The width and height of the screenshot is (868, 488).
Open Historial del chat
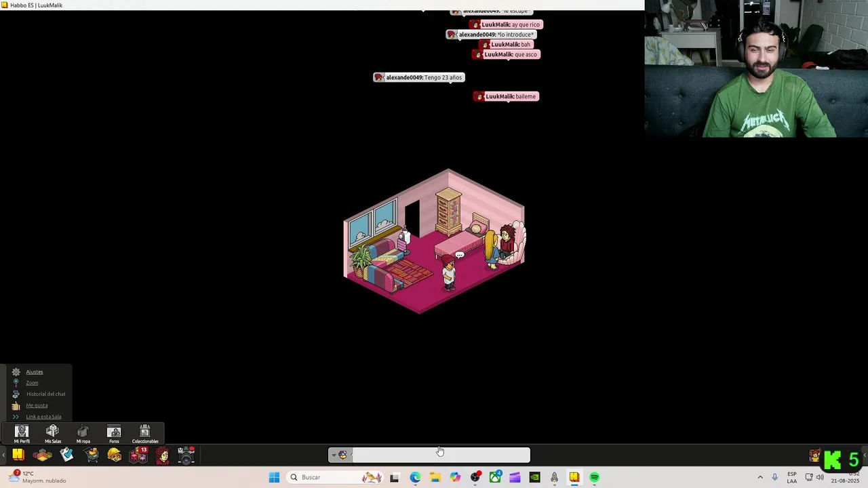[46, 394]
